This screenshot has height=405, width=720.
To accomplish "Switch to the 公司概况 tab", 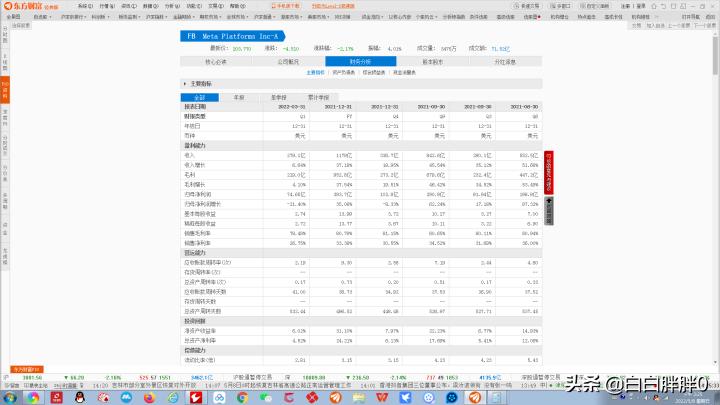I will tap(288, 62).
